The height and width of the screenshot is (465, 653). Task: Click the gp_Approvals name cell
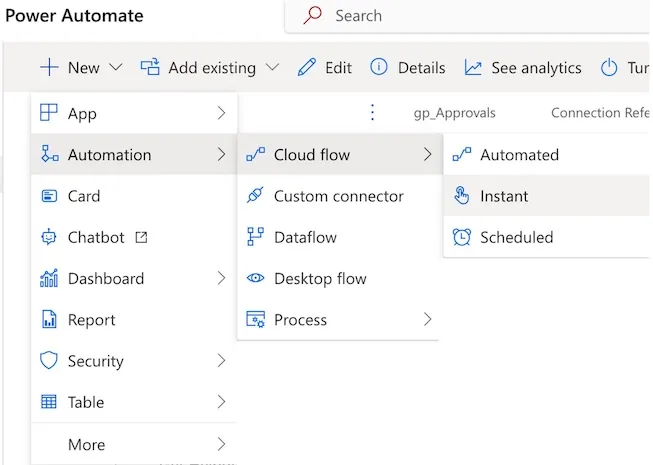(x=454, y=113)
